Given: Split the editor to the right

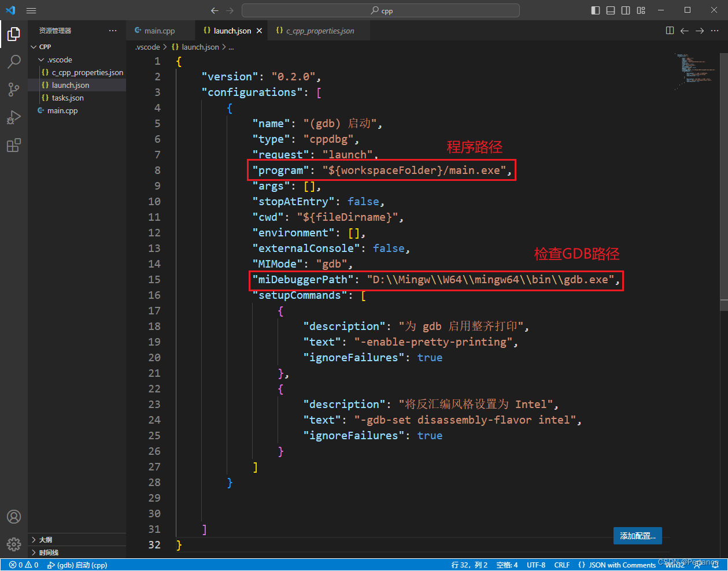Looking at the screenshot, I should click(670, 31).
